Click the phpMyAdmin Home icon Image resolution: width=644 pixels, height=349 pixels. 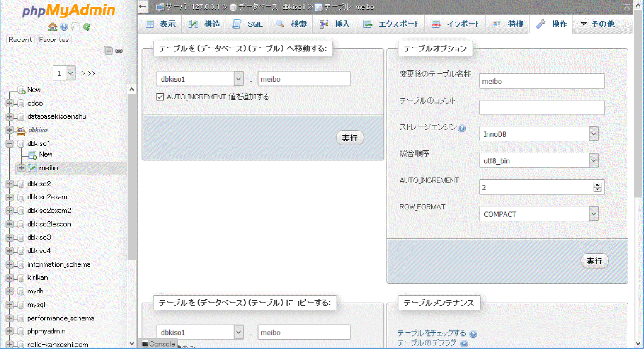point(53,27)
